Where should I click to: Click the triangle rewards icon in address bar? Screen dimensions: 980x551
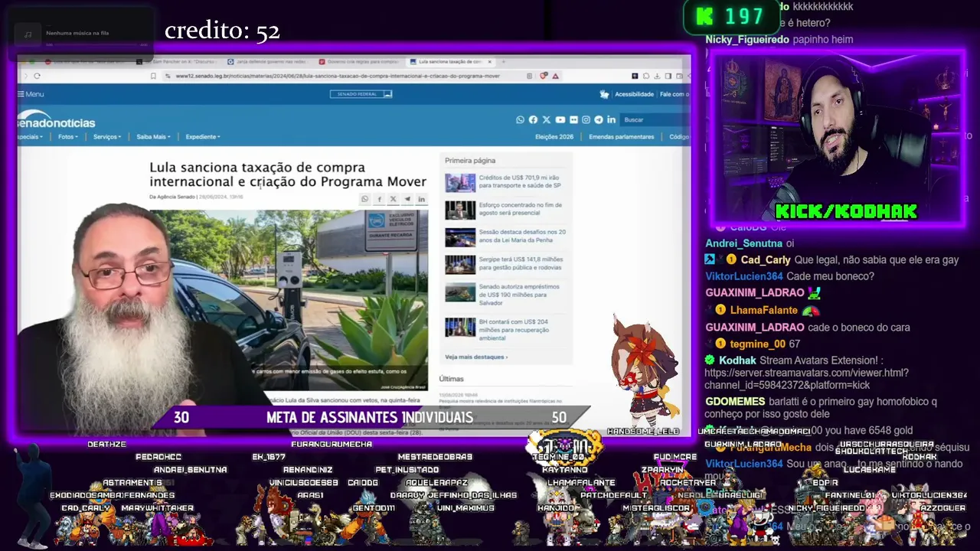(555, 76)
